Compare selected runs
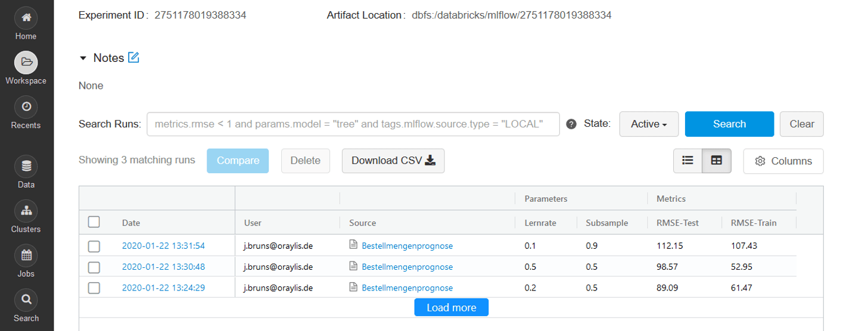868x331 pixels. [238, 161]
